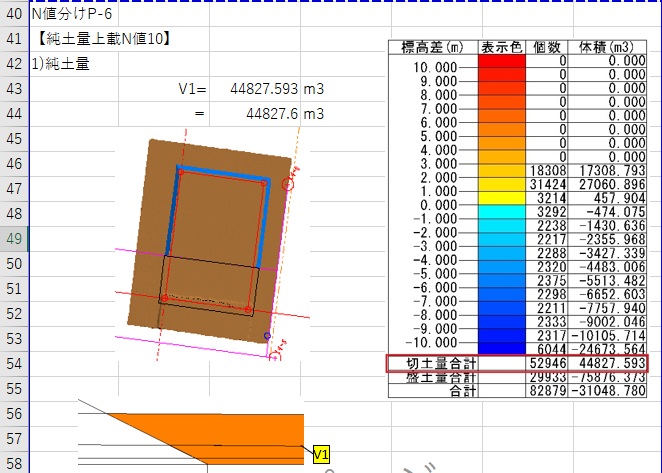Click the yellow V1 label box
The width and height of the screenshot is (662, 473).
(x=321, y=456)
